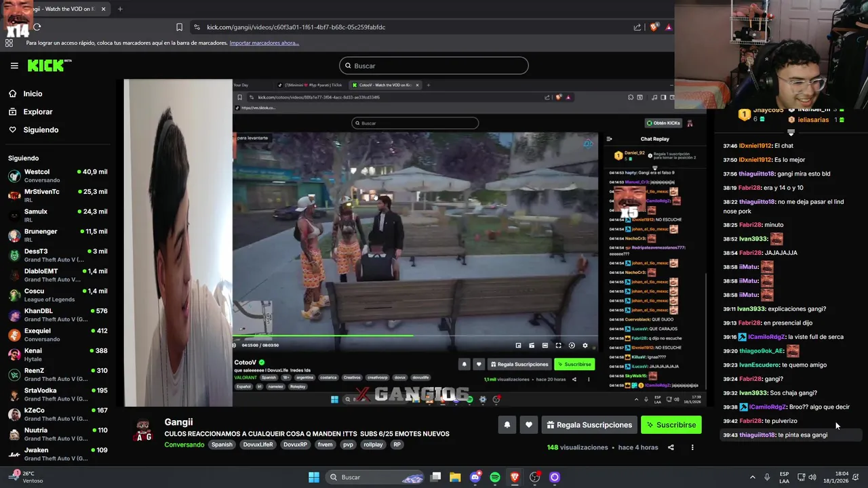Select the DovuxLifeR tag
868x488 pixels.
258,445
